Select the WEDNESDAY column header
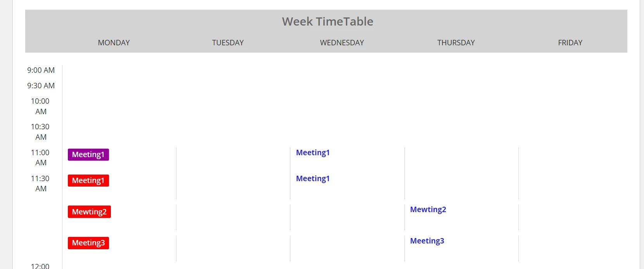Screen dimensions: 644x269 (x=342, y=43)
